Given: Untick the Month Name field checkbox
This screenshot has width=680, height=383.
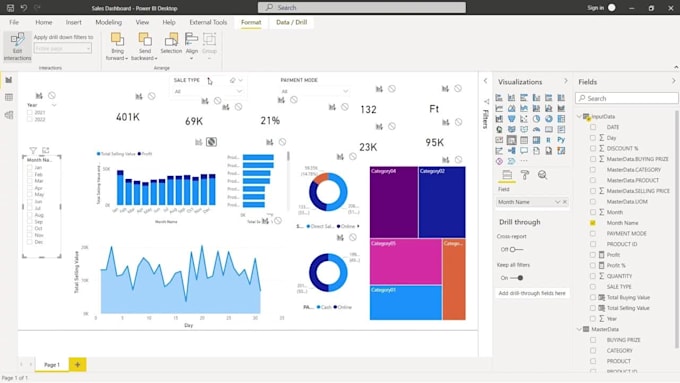Looking at the screenshot, I should (x=593, y=223).
